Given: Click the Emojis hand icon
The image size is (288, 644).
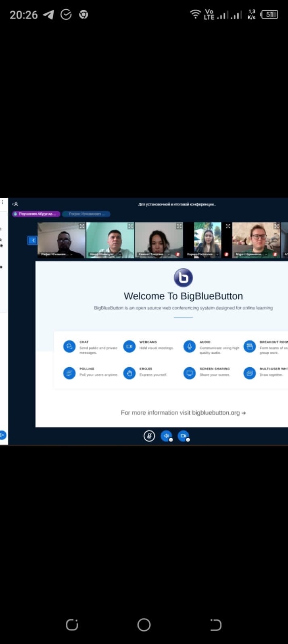Looking at the screenshot, I should point(129,373).
